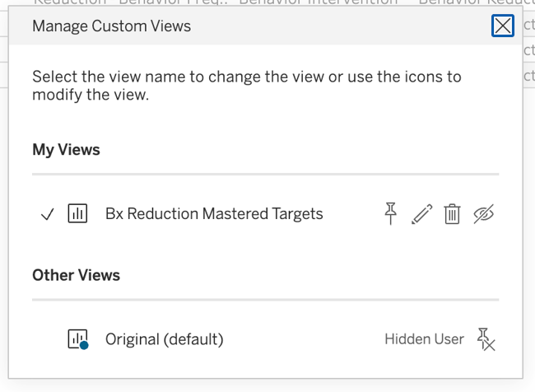
Task: Toggle visibility of Bx Reduction Mastered Targets view
Action: 483,214
